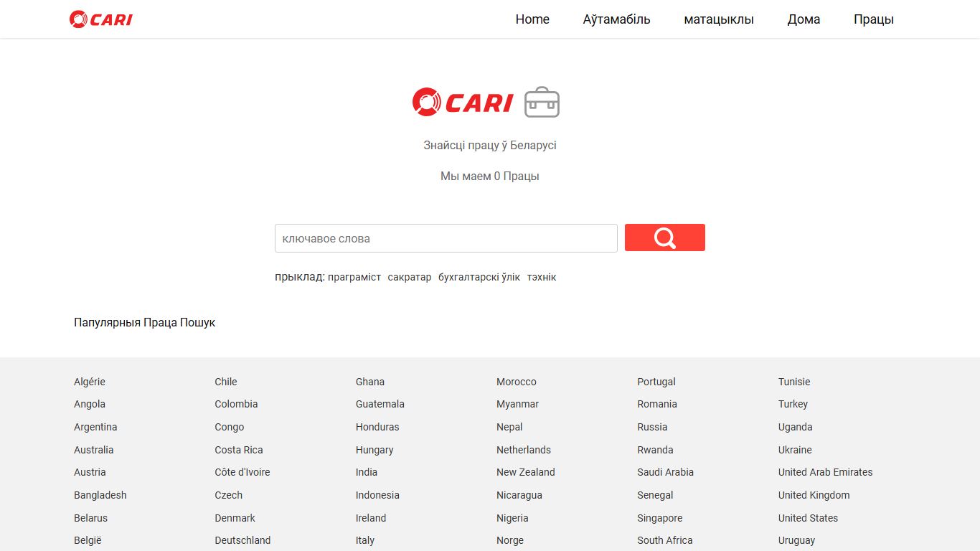Open the België country link
Viewport: 980px width, 551px height.
tap(88, 540)
